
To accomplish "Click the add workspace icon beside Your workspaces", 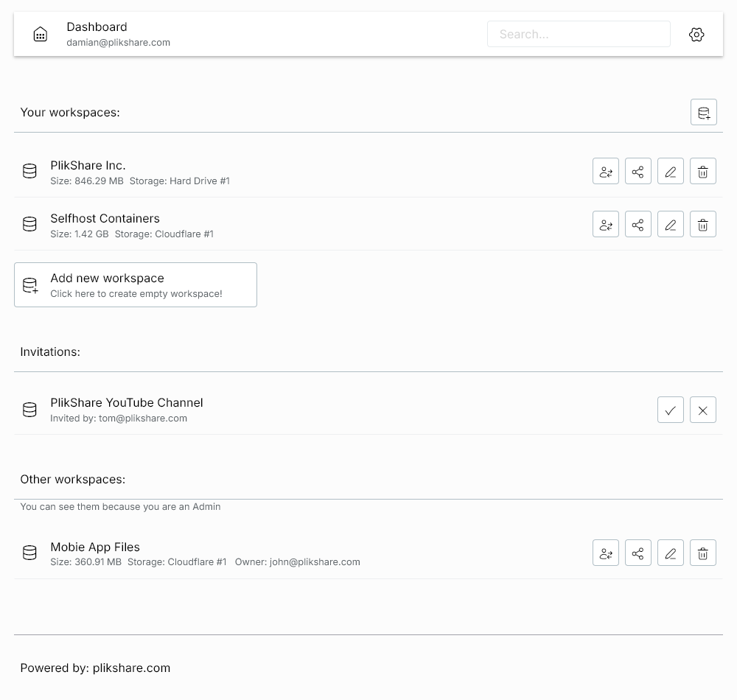I will click(x=704, y=112).
